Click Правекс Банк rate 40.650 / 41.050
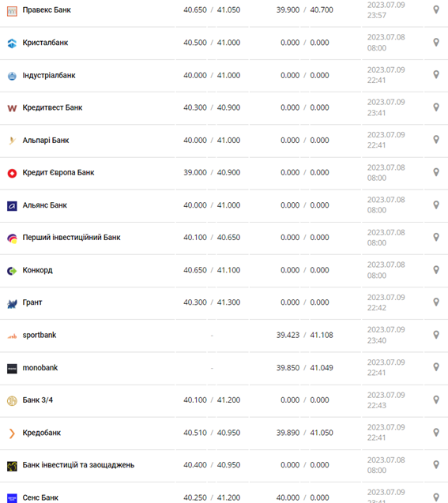Screen dimensions: 448x503 [x=212, y=10]
